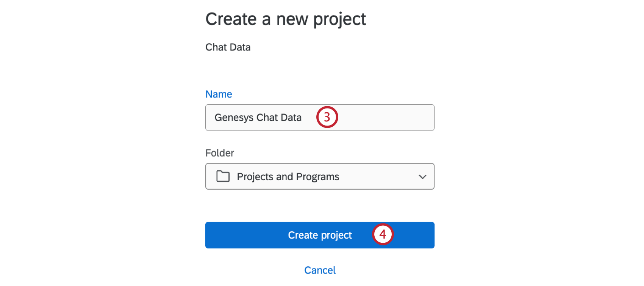Select the text Genesys Chat Data
The height and width of the screenshot is (286, 644).
(258, 118)
